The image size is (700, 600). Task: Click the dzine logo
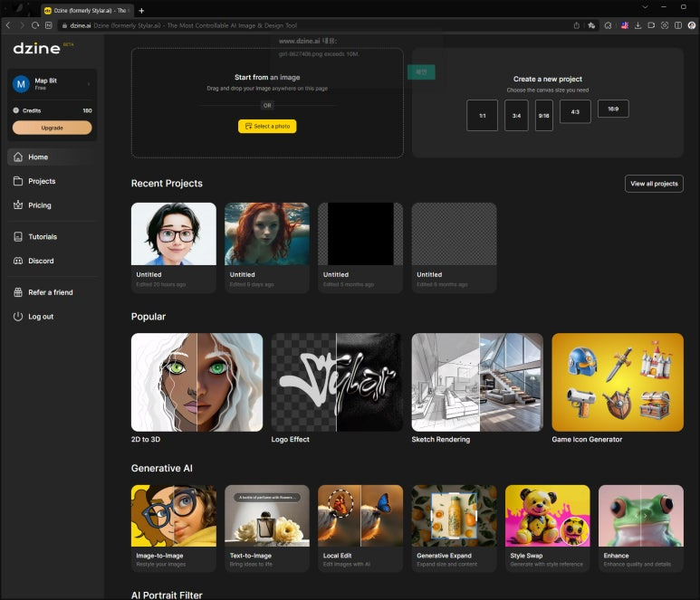point(36,48)
